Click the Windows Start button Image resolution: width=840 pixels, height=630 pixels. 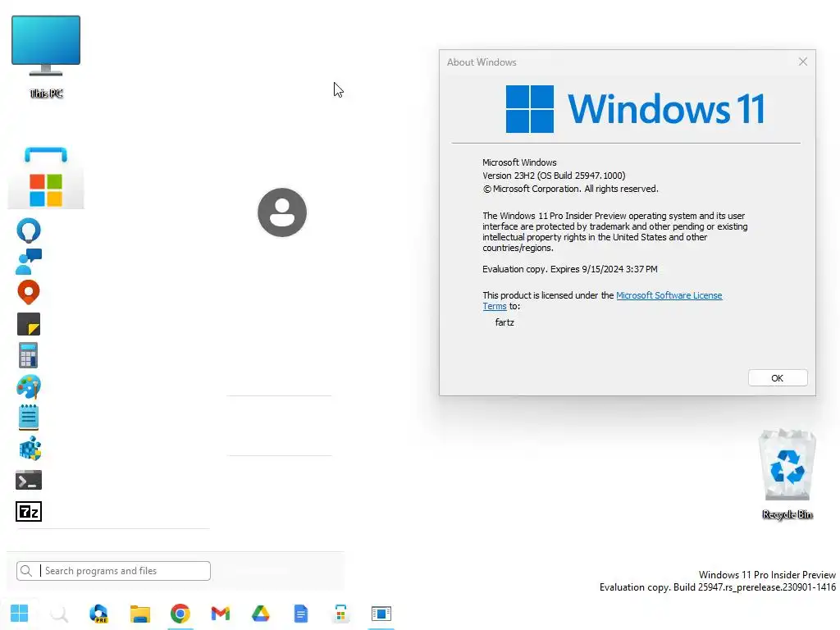coord(20,614)
